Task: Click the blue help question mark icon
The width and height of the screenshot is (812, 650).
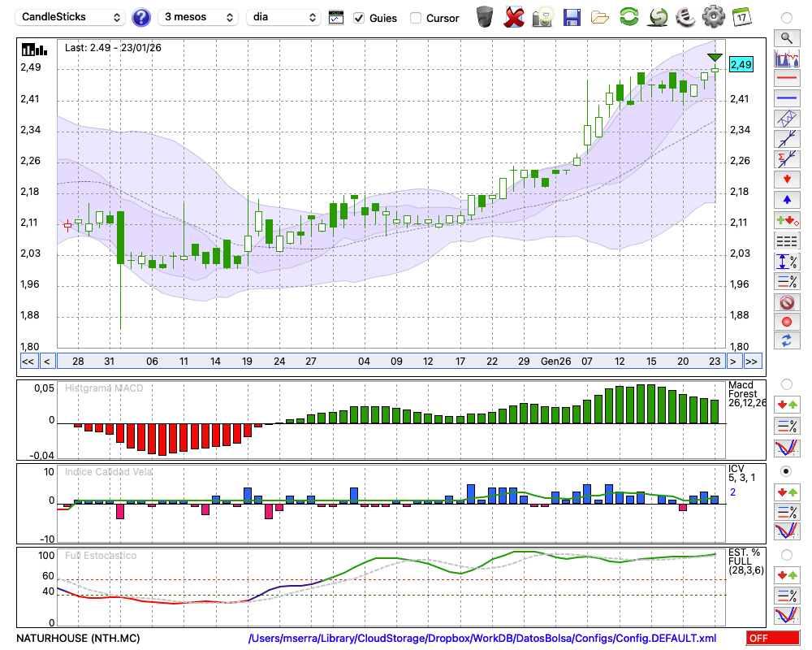Action: click(x=141, y=17)
